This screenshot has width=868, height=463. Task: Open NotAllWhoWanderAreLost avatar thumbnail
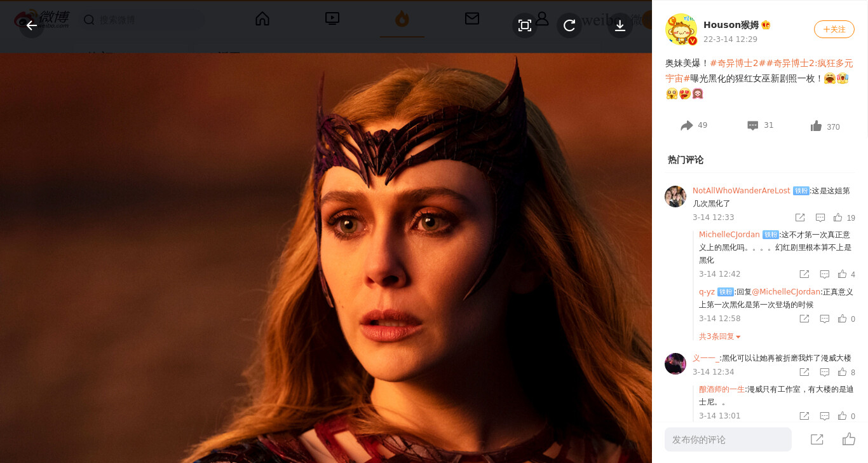point(675,197)
